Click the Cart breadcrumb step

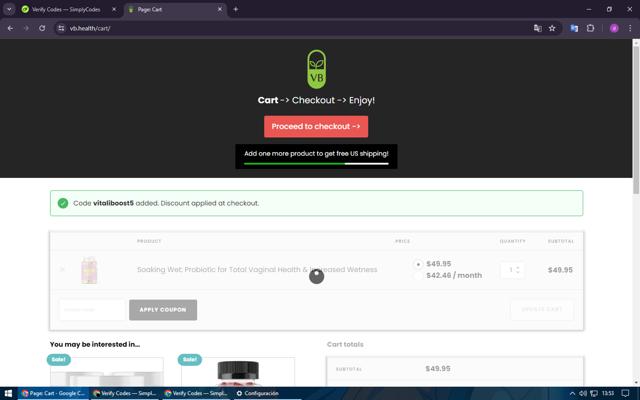click(268, 100)
